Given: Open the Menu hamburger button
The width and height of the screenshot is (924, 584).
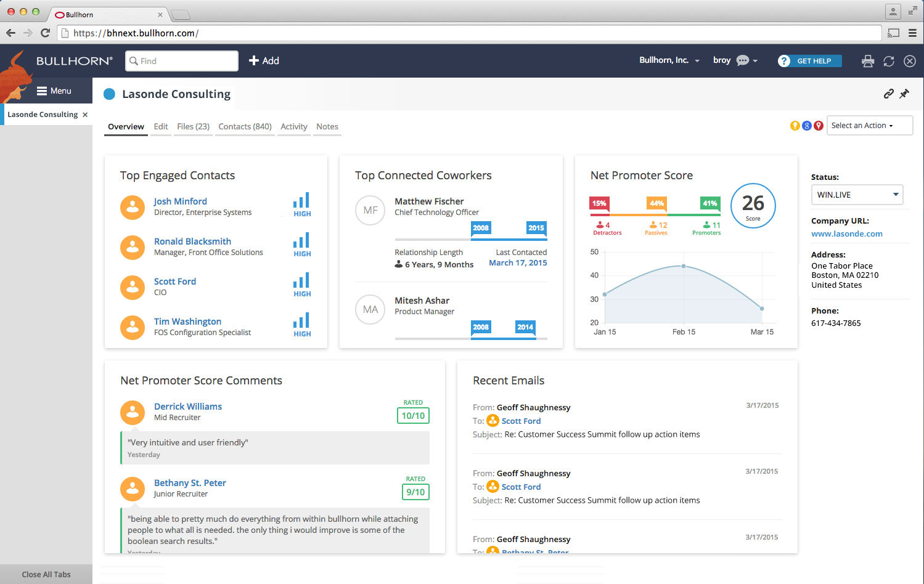Looking at the screenshot, I should click(x=54, y=91).
